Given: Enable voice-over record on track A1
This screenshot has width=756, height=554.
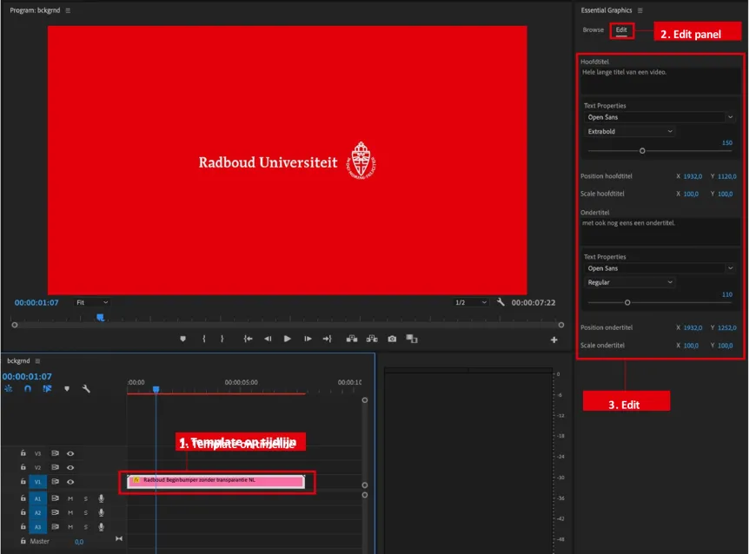Looking at the screenshot, I should (x=102, y=498).
